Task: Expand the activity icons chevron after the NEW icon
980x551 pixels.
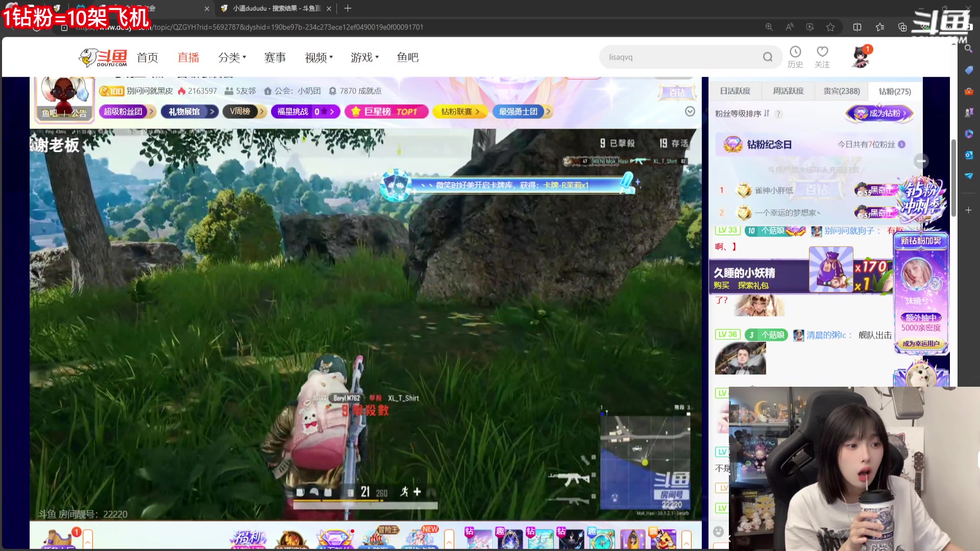Action: 449,539
